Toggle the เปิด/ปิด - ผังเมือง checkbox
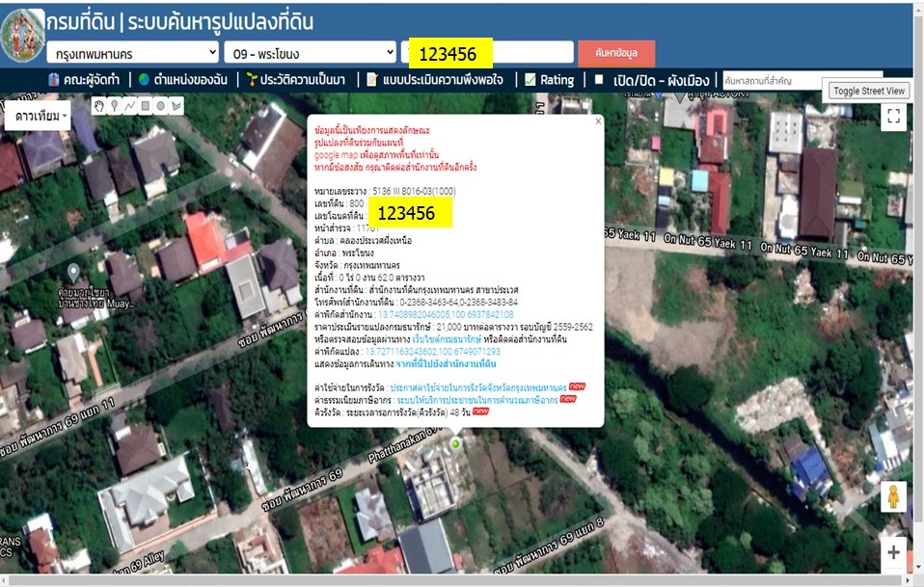The width and height of the screenshot is (924, 587). click(599, 80)
